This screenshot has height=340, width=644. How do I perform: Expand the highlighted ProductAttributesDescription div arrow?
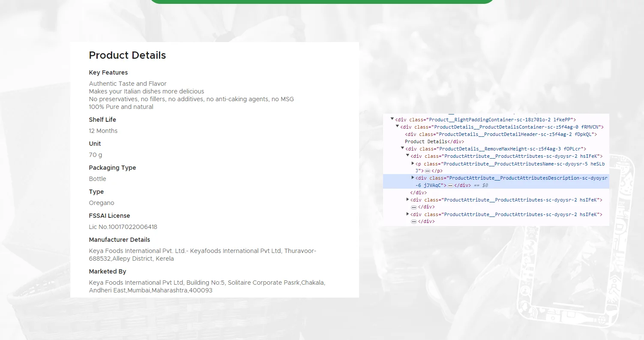(413, 178)
